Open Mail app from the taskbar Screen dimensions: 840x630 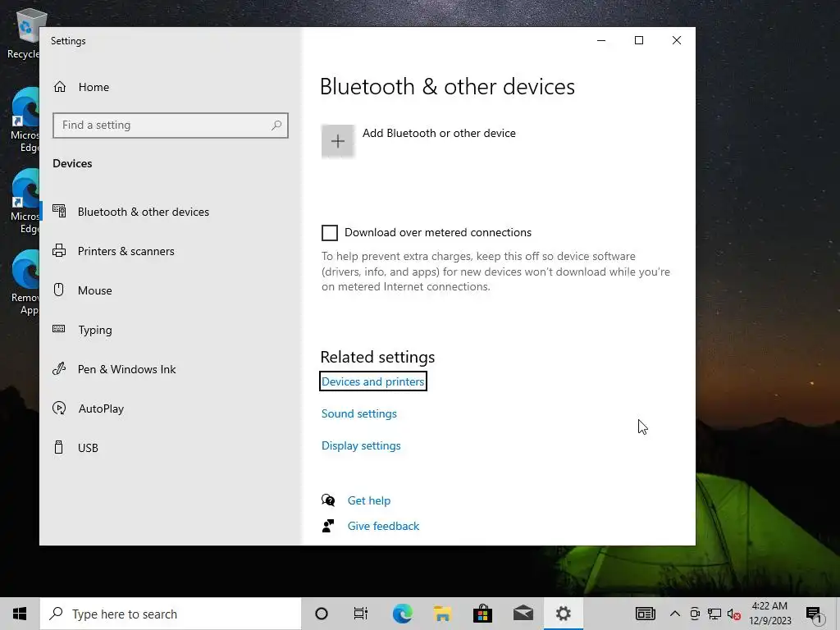click(523, 614)
